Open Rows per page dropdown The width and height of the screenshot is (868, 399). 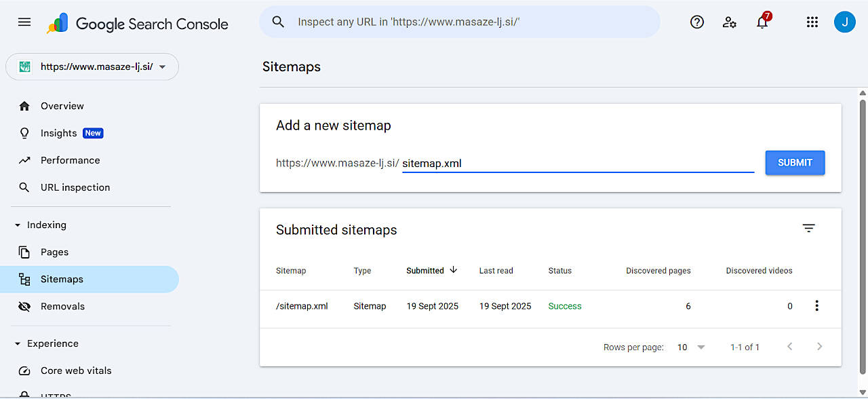pos(691,347)
